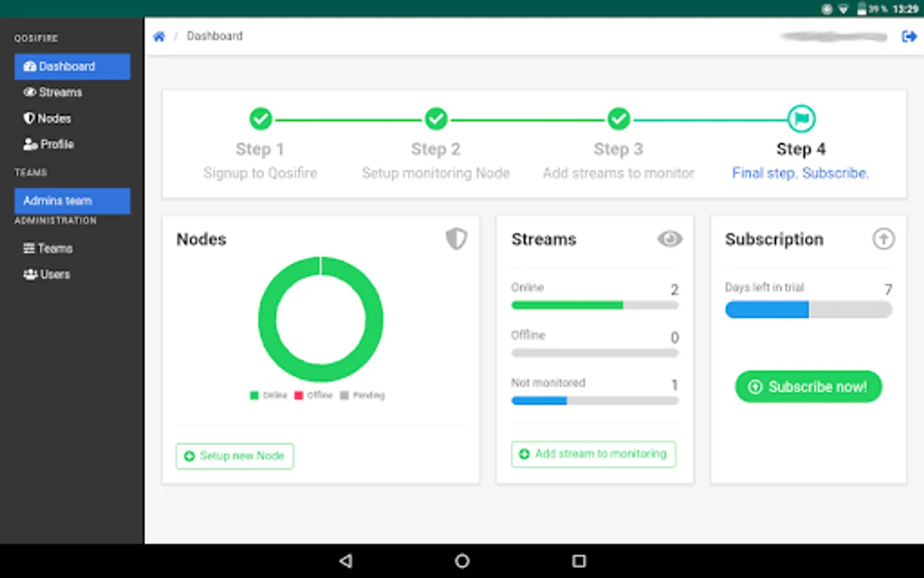Click Setup new Node button
This screenshot has width=924, height=578.
pos(235,456)
